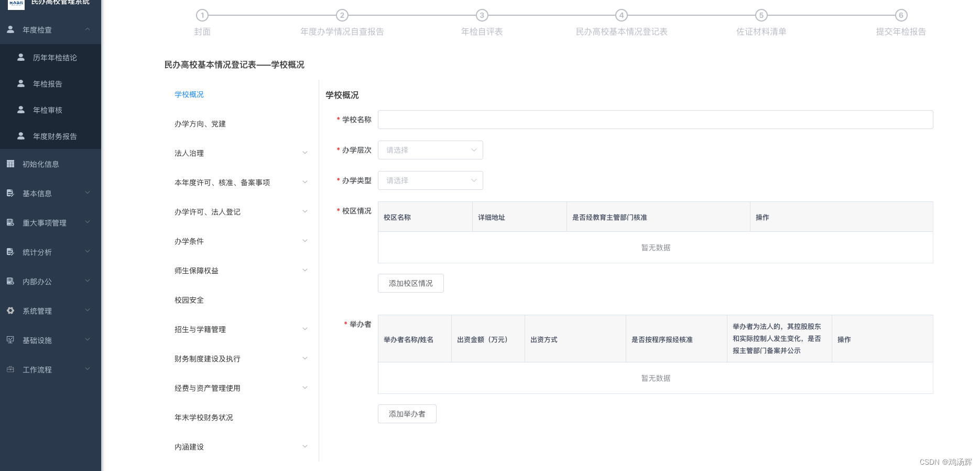The width and height of the screenshot is (980, 471).
Task: Click step 5 circle for 佐证材料清单
Action: click(x=761, y=15)
